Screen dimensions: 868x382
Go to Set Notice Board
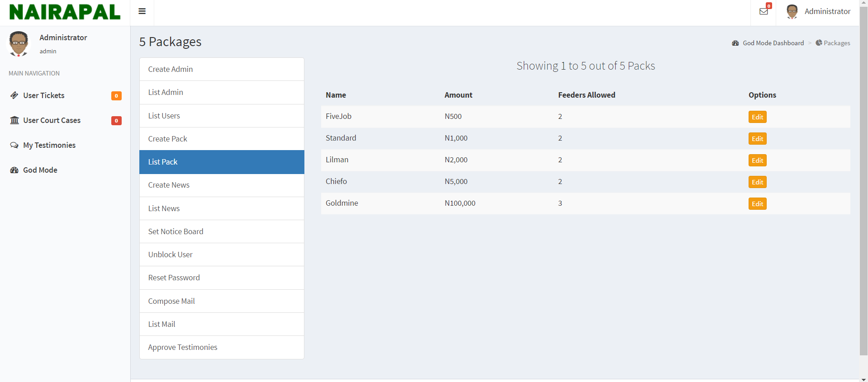click(176, 231)
